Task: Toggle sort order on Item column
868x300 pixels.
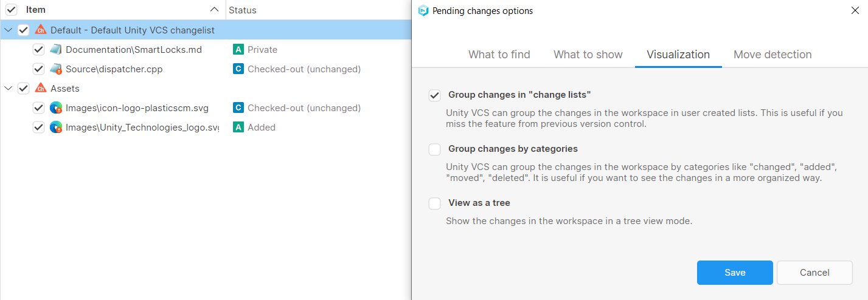Action: (x=214, y=10)
